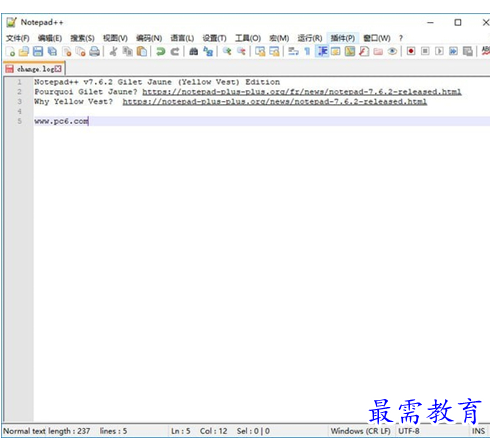The width and height of the screenshot is (490, 443).
Task: Open the 视图(V) menu
Action: 115,38
